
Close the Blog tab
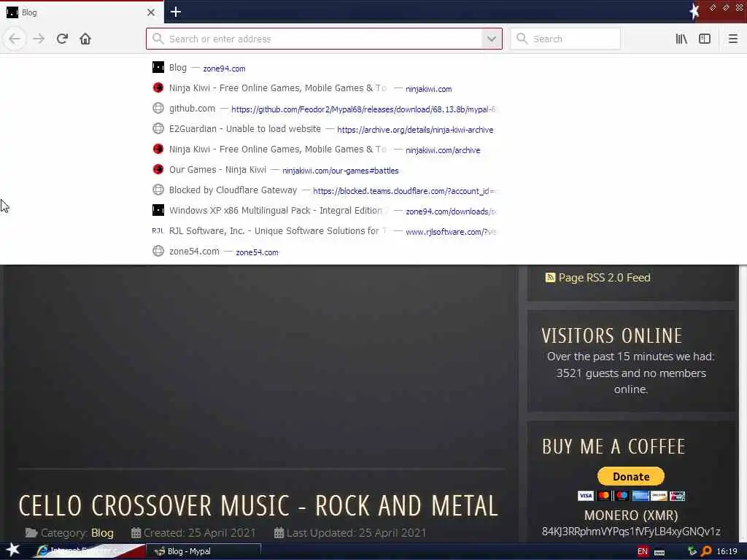pyautogui.click(x=150, y=12)
